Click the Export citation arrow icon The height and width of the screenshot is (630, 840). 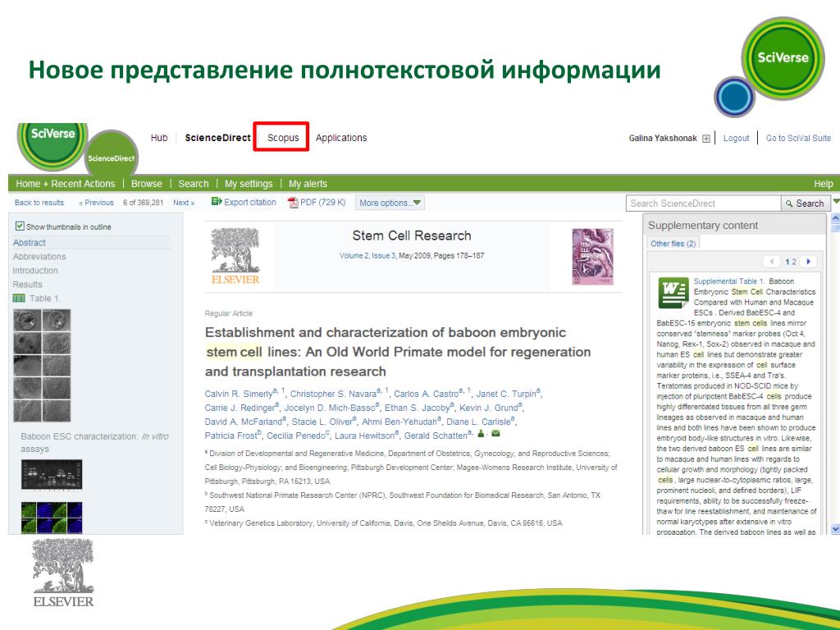pyautogui.click(x=217, y=202)
